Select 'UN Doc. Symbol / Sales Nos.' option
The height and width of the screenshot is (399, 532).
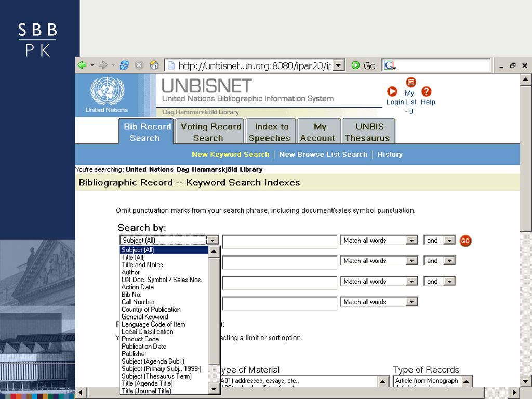pos(164,280)
